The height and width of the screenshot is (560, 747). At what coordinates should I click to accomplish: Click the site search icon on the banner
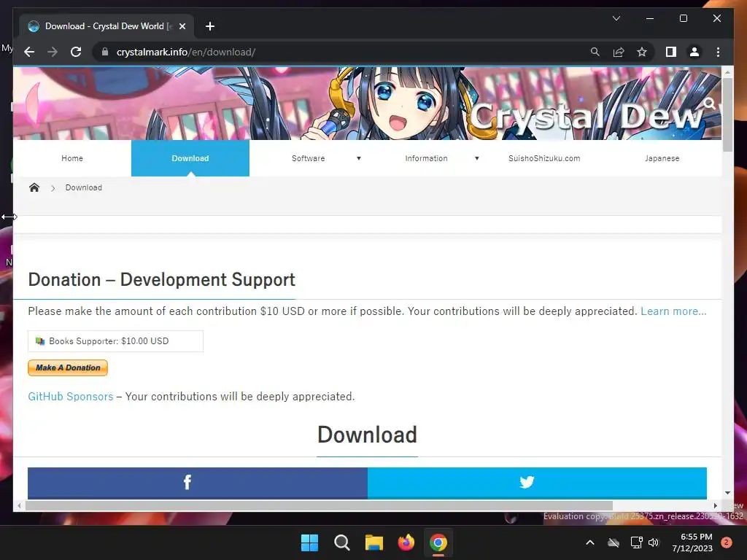click(709, 103)
